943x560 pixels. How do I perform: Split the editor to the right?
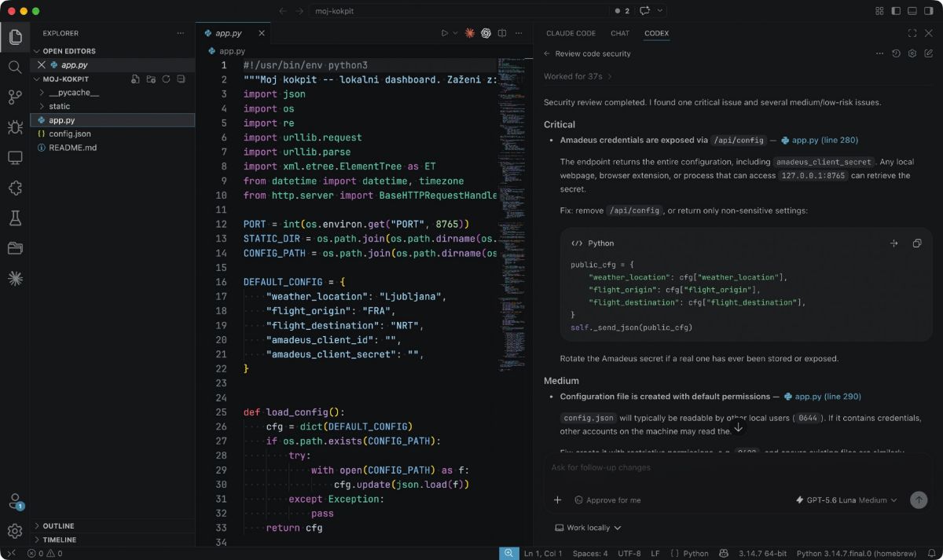point(502,33)
